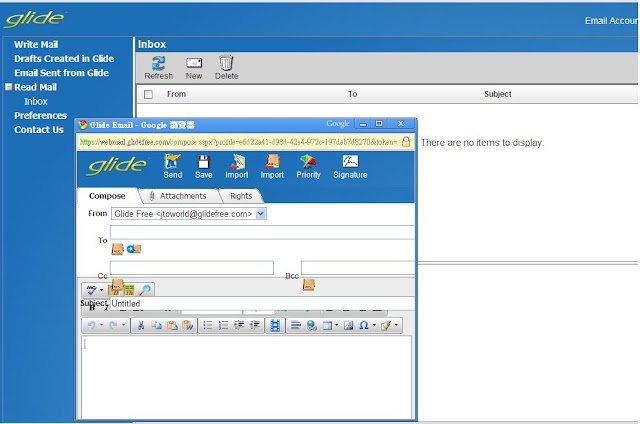This screenshot has height=424, width=640.
Task: Open Email Sent from Glide
Action: point(62,73)
